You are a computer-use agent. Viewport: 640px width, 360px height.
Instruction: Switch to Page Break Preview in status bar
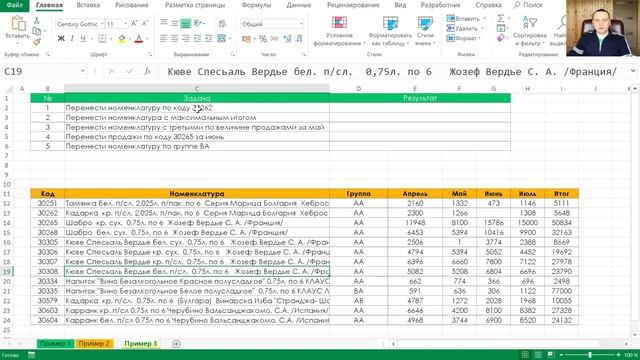coord(551,355)
